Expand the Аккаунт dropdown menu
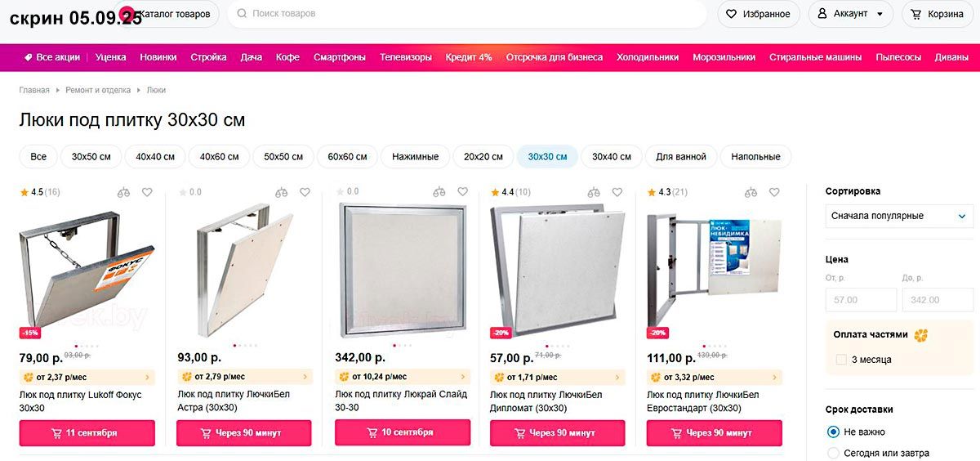 pos(852,14)
